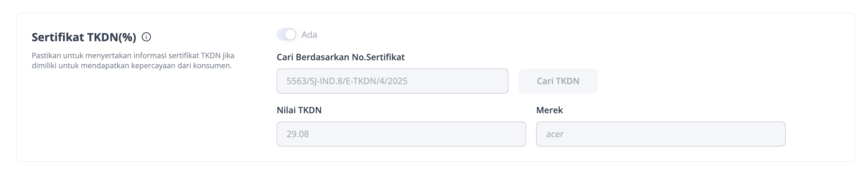This screenshot has width=868, height=169.
Task: Show the TKDN certificate tooltip icon
Action: tap(147, 37)
